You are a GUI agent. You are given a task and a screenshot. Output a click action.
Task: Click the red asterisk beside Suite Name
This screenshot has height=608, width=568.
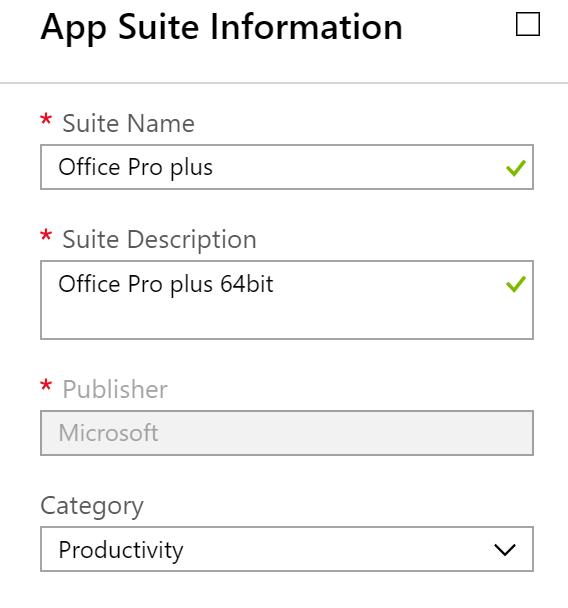(46, 119)
